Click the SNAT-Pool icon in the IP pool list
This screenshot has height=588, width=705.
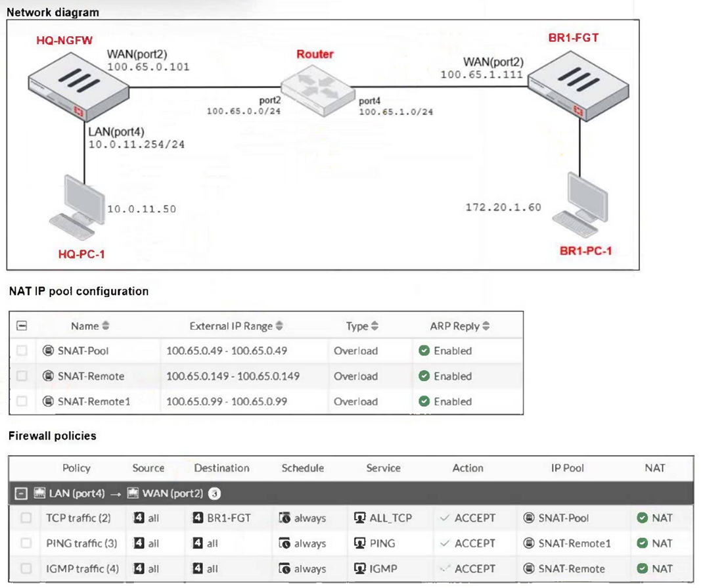pyautogui.click(x=47, y=351)
